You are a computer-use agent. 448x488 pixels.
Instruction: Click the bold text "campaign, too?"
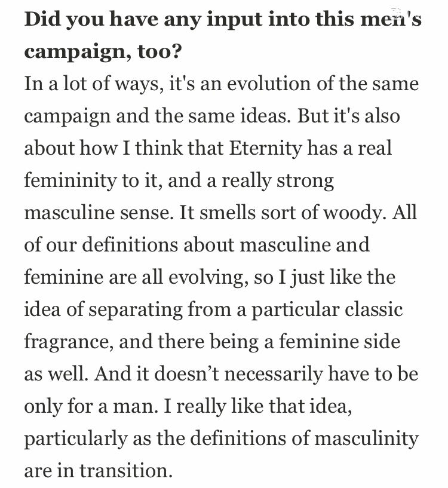tap(105, 52)
